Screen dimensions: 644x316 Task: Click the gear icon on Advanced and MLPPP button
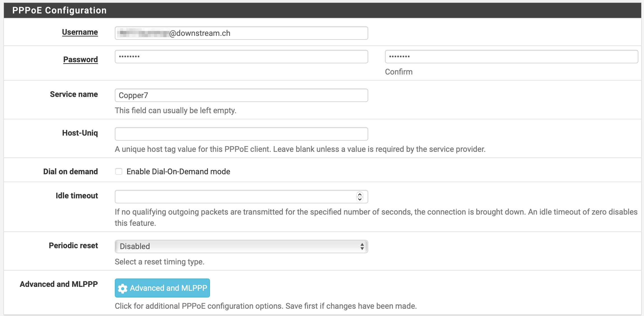pyautogui.click(x=123, y=288)
